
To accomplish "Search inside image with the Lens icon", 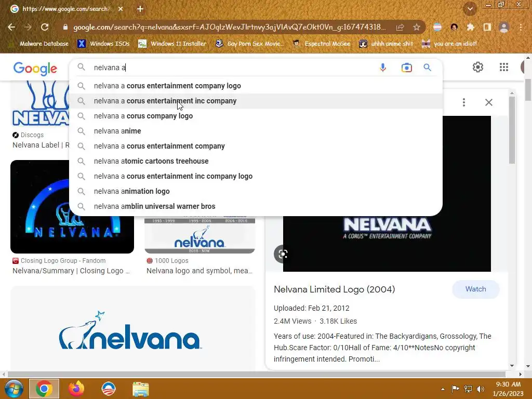I will pos(282,254).
